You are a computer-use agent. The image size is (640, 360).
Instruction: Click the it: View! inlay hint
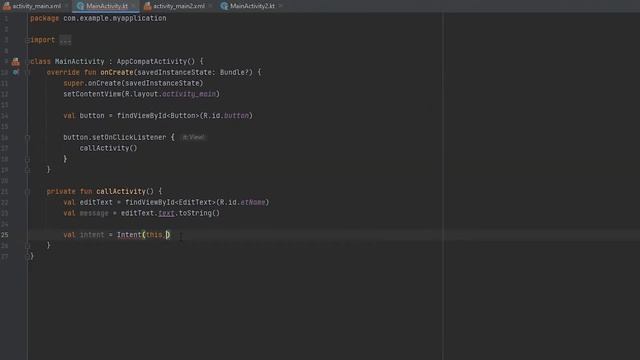point(193,138)
